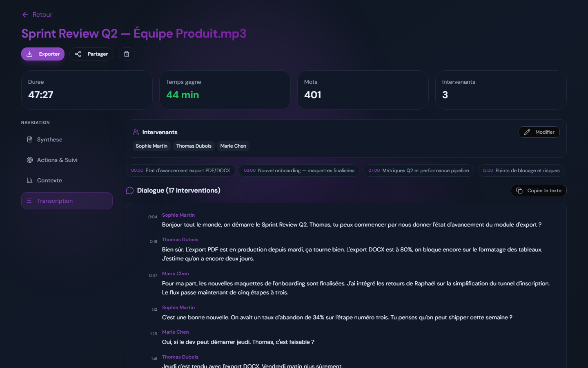Open the Contexte section
Screen dimensions: 588x368
click(67, 180)
